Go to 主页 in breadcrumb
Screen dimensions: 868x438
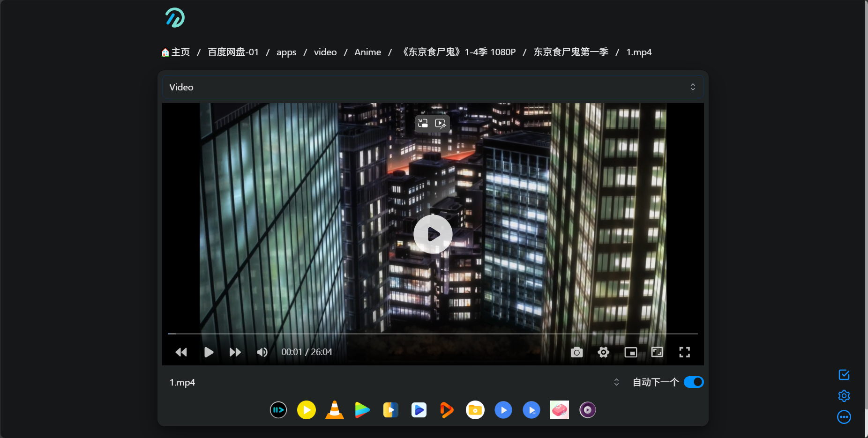[176, 52]
